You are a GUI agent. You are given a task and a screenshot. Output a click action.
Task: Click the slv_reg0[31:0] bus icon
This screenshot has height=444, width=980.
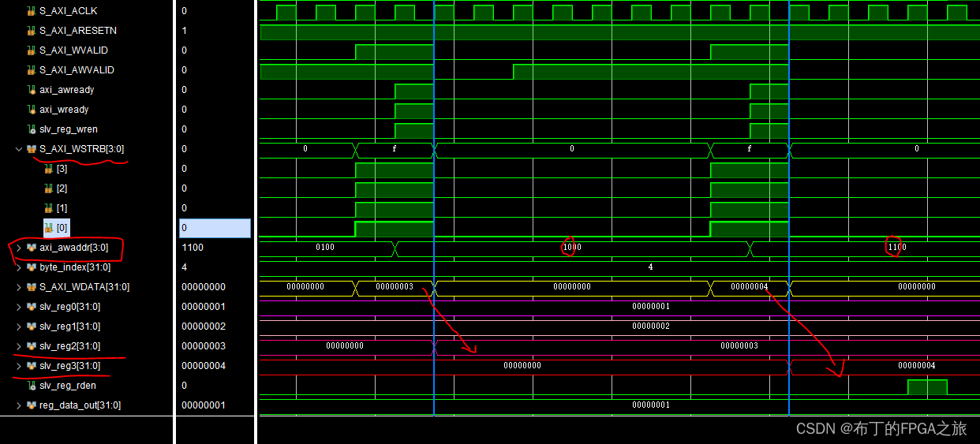click(32, 307)
